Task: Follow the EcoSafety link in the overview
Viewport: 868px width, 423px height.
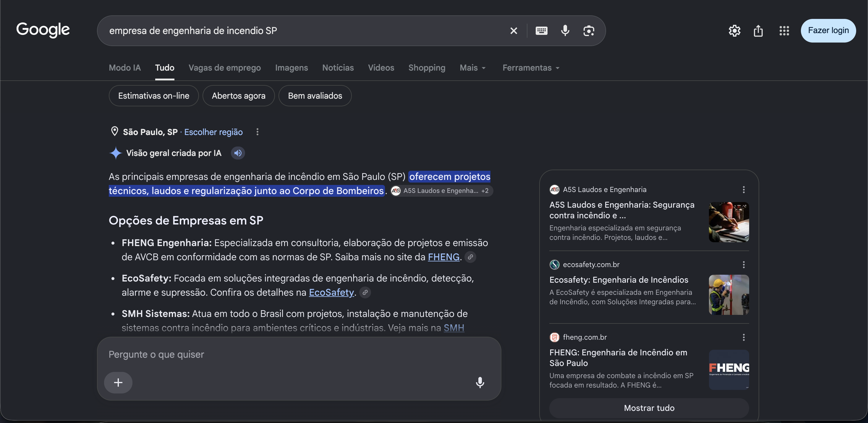Action: pos(332,292)
